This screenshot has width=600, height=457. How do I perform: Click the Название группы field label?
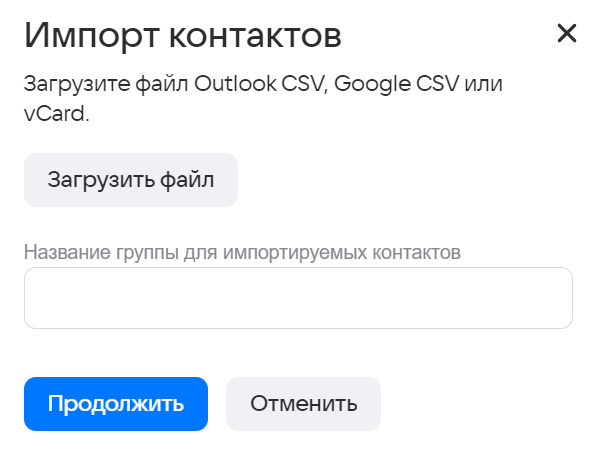click(242, 252)
